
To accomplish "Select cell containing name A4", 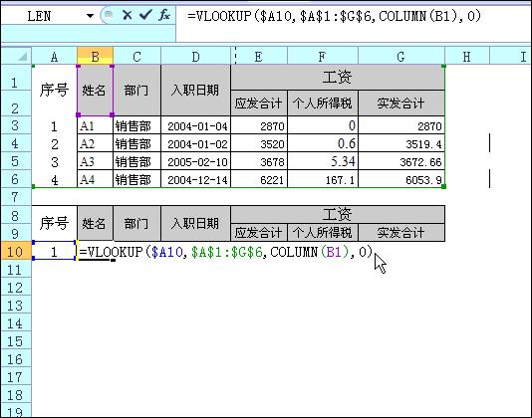I will [95, 179].
